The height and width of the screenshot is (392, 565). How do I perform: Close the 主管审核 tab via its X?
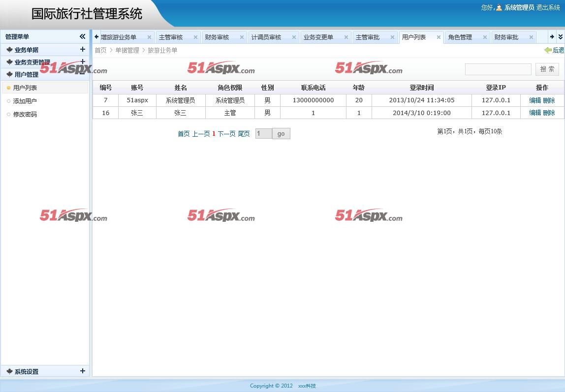click(195, 37)
